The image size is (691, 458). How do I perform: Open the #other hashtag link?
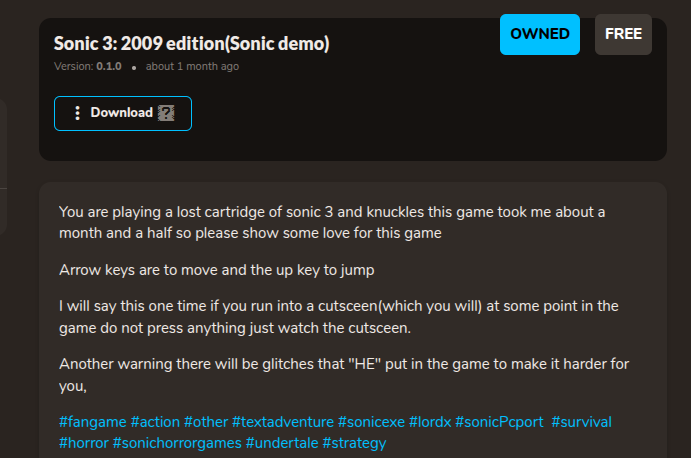click(x=206, y=422)
